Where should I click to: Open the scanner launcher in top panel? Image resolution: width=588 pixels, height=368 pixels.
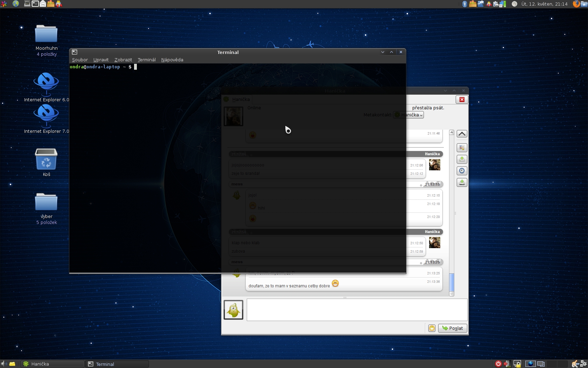[x=27, y=4]
